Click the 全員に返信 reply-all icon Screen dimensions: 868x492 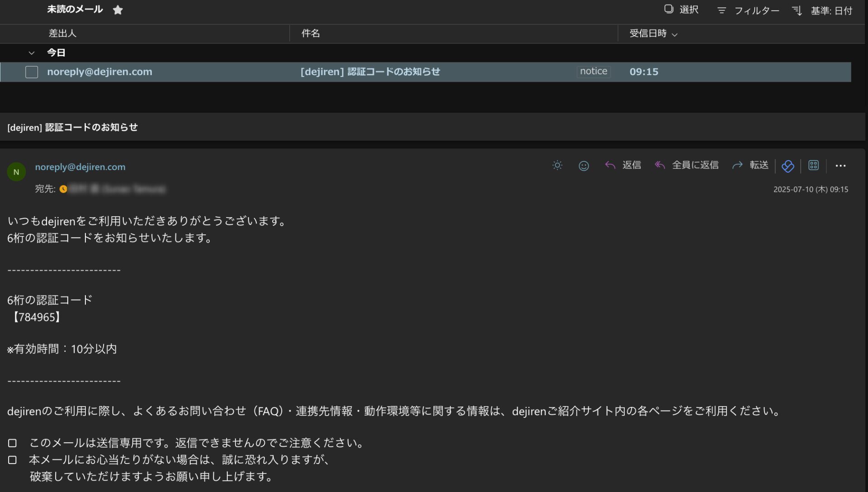click(x=660, y=166)
